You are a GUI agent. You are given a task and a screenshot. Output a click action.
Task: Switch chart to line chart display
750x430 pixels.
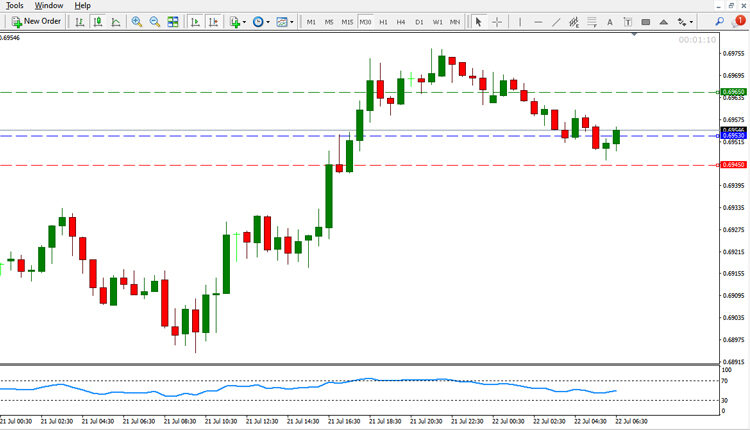click(x=116, y=22)
